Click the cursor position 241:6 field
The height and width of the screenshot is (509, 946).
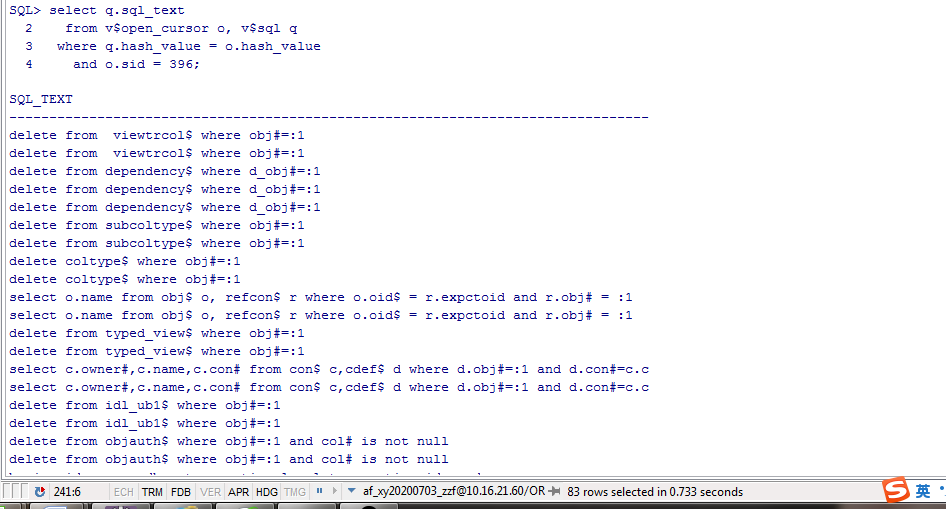click(67, 492)
